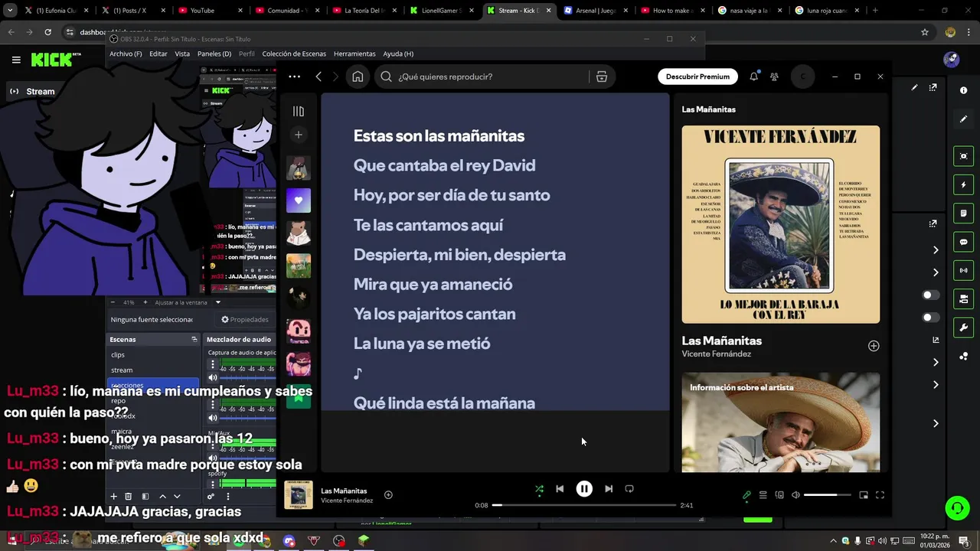
Task: Open the Spotify profile avatar
Action: click(802, 77)
